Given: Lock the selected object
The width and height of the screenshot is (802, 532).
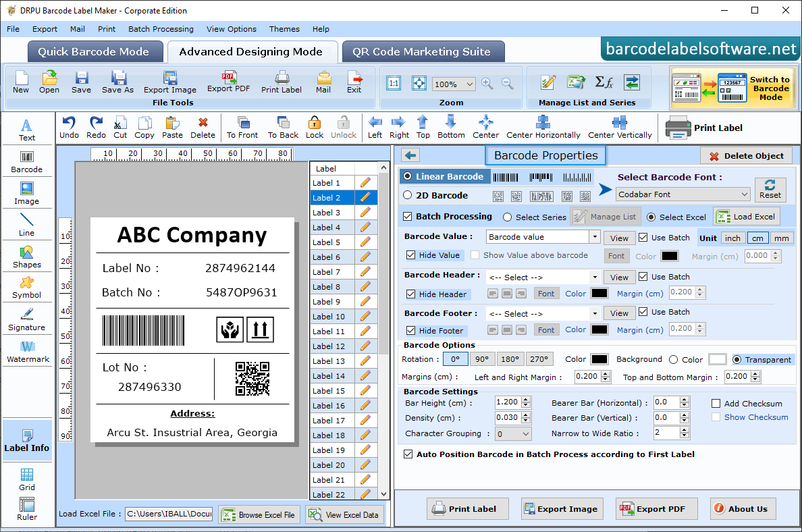Looking at the screenshot, I should [315, 128].
